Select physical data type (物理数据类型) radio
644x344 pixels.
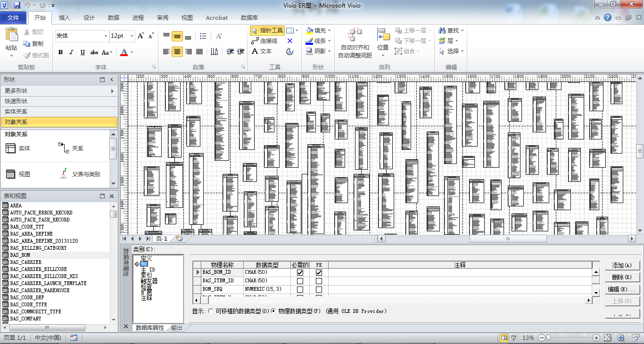pyautogui.click(x=273, y=311)
